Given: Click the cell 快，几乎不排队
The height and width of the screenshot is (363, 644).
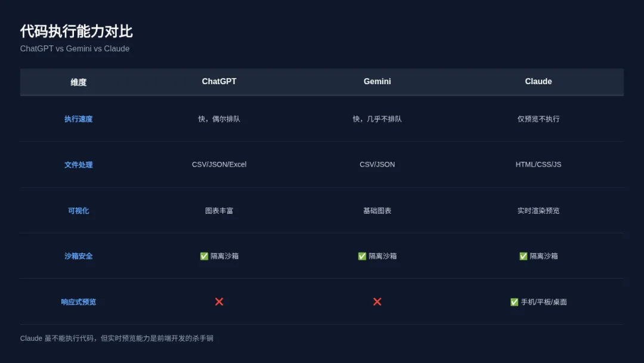Looking at the screenshot, I should click(x=377, y=119).
